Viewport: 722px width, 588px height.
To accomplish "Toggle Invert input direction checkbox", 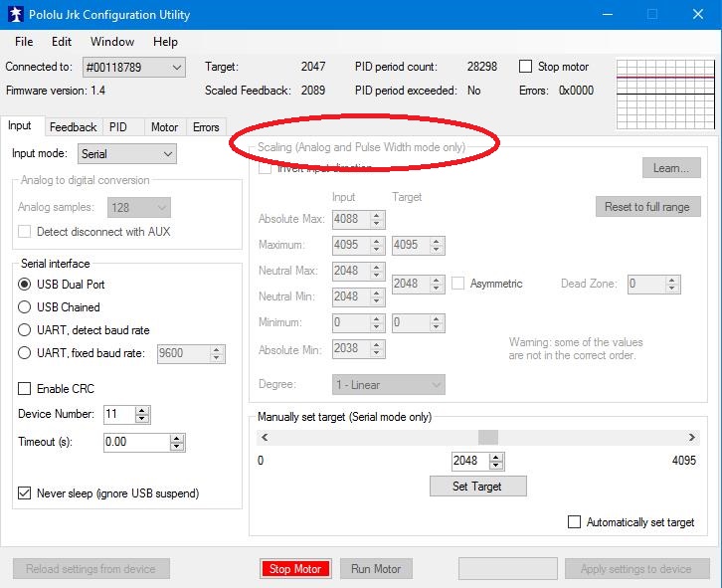I will [x=265, y=168].
